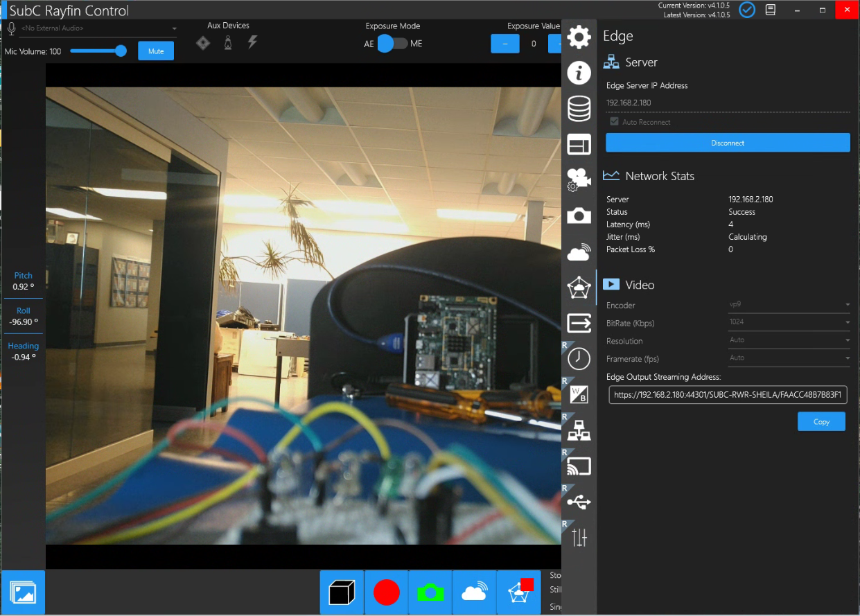Open the USB settings icon
This screenshot has width=860, height=616.
pos(579,501)
